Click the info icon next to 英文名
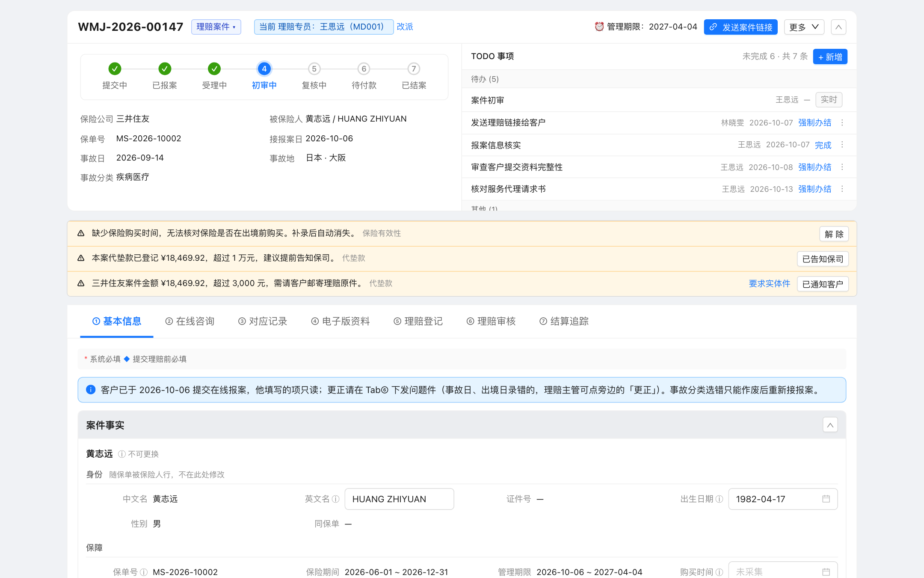 pyautogui.click(x=336, y=499)
